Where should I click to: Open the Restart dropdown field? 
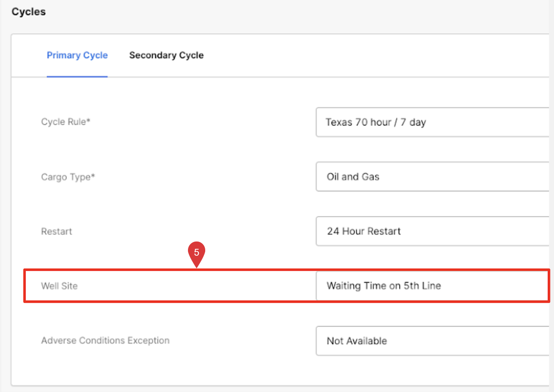[x=432, y=231]
